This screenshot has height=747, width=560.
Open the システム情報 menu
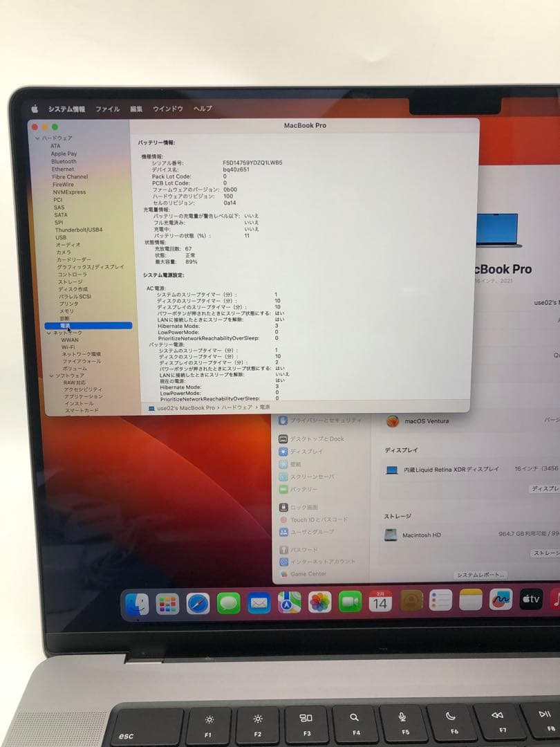(66, 109)
